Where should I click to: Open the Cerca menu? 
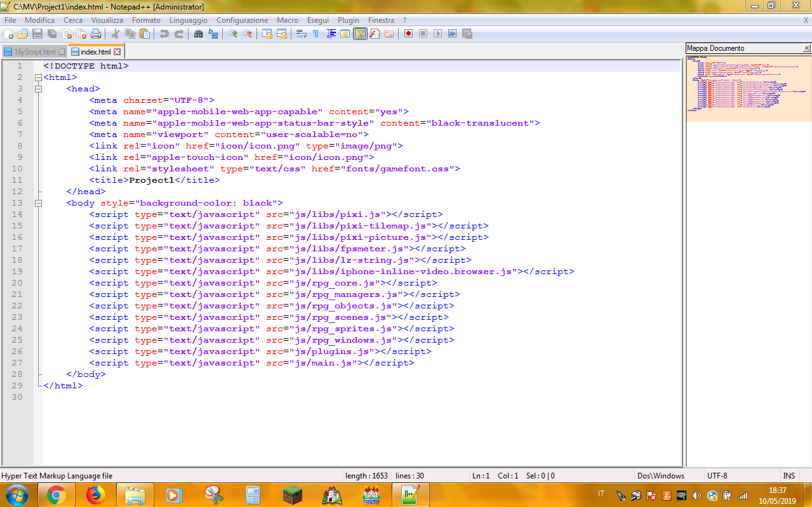(73, 20)
